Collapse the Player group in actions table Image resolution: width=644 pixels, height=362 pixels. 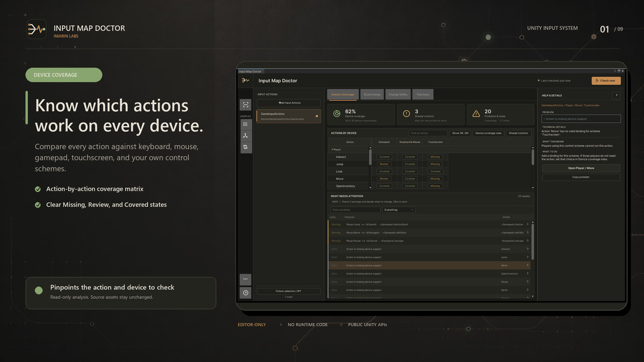333,150
